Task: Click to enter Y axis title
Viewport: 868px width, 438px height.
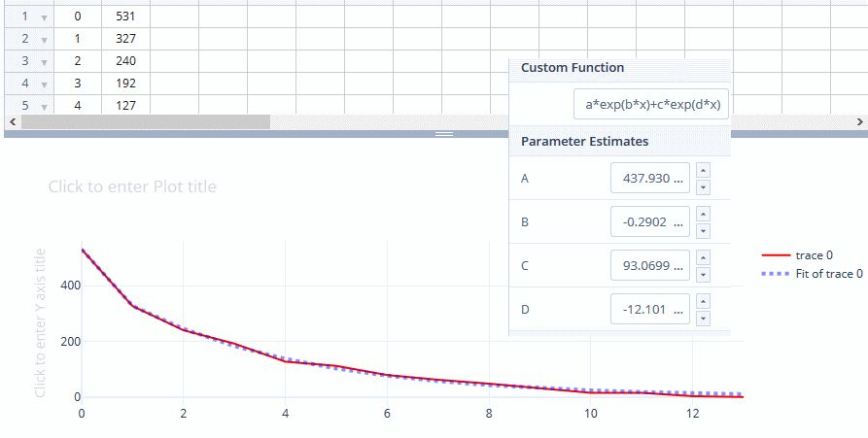Action: click(40, 323)
